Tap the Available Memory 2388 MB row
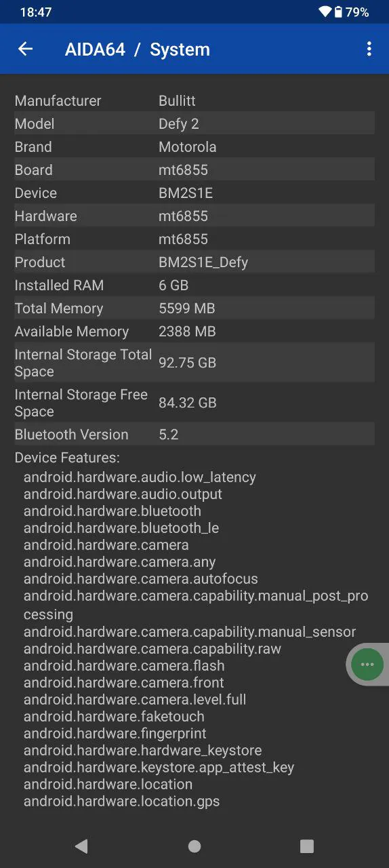This screenshot has width=389, height=868. tap(194, 331)
